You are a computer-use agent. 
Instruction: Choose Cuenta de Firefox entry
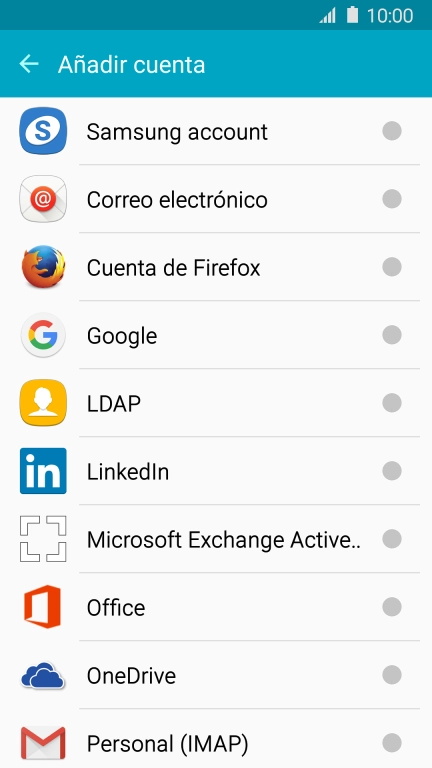click(x=216, y=267)
